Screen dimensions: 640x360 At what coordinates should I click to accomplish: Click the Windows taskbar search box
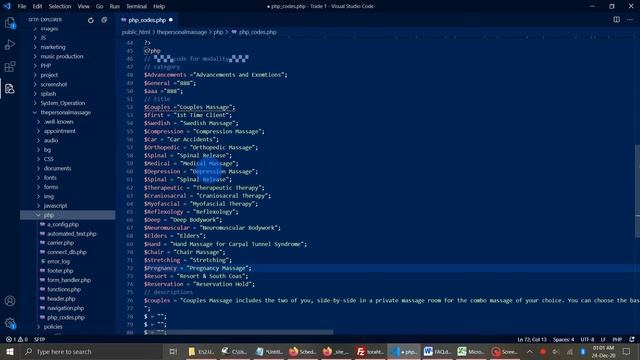91,351
